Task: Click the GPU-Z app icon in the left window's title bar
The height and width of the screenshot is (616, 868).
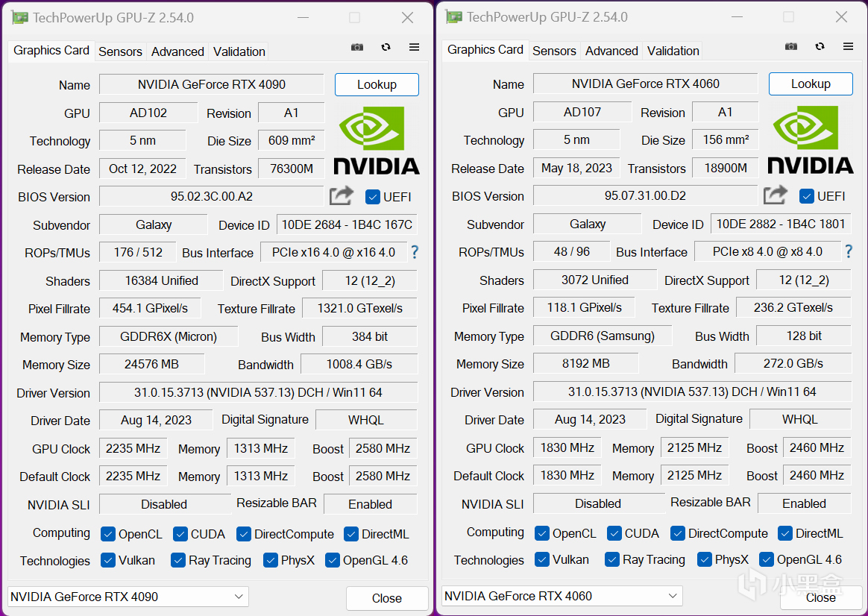Action: (20, 18)
